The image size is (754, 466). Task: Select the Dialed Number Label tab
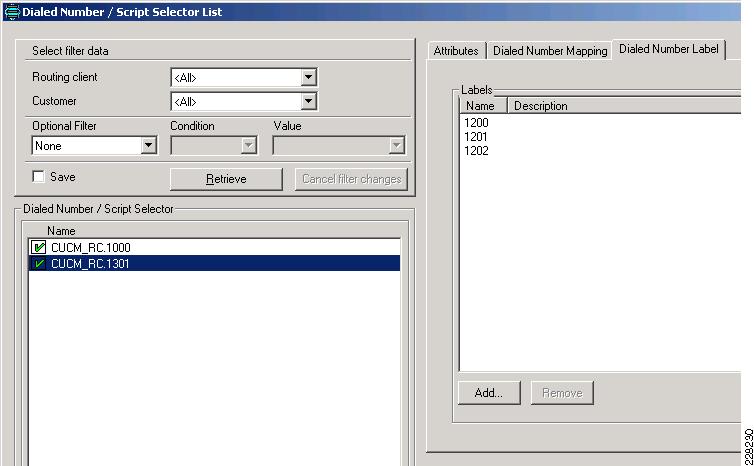(x=668, y=49)
